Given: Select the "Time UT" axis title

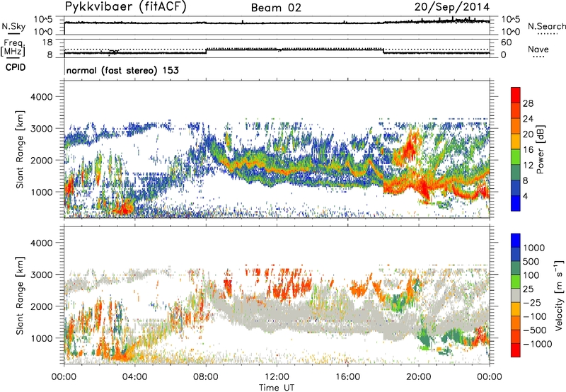Looking at the screenshot, I should pos(277,388).
